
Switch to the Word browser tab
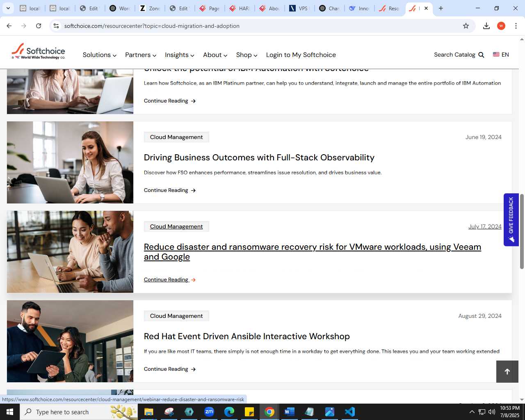(120, 8)
